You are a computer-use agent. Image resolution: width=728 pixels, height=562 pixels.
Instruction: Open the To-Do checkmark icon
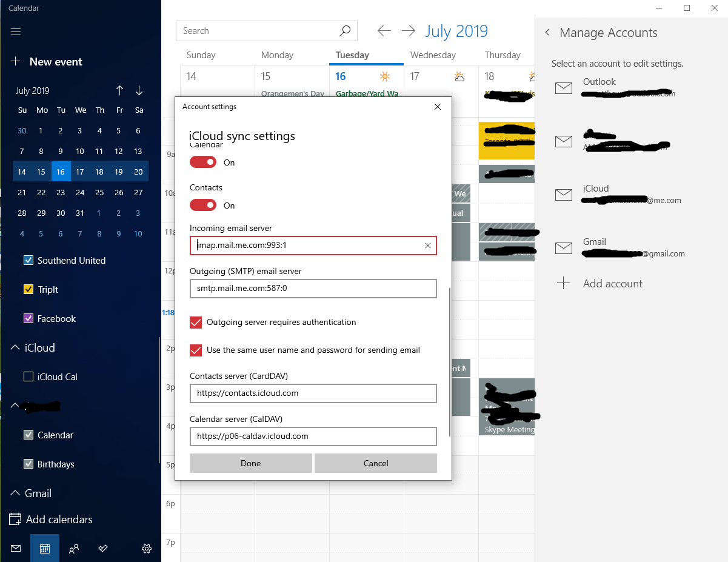pos(103,548)
